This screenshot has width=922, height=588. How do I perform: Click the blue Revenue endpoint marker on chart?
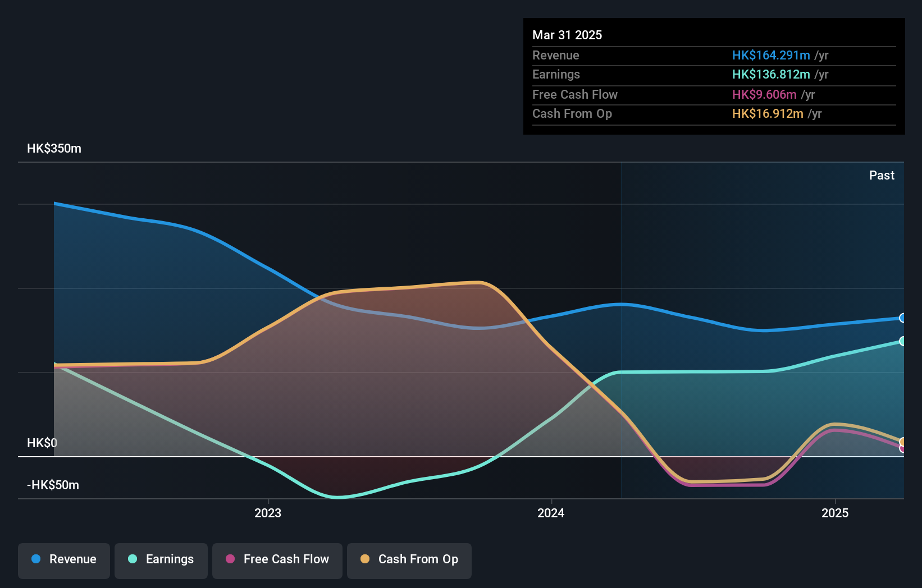pos(902,319)
